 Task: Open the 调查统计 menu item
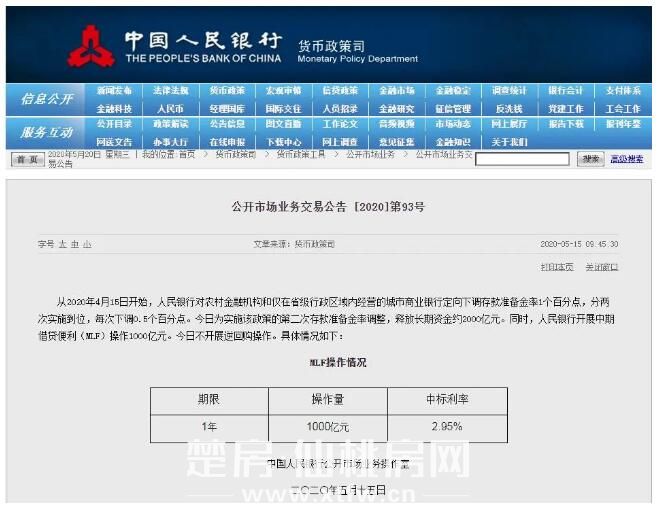pos(509,91)
